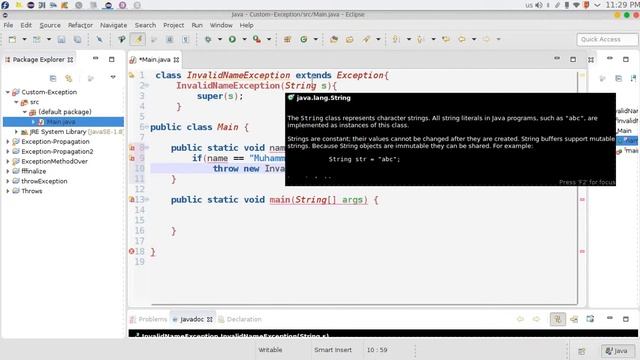Select the Throws project
640x360 pixels.
coord(31,191)
